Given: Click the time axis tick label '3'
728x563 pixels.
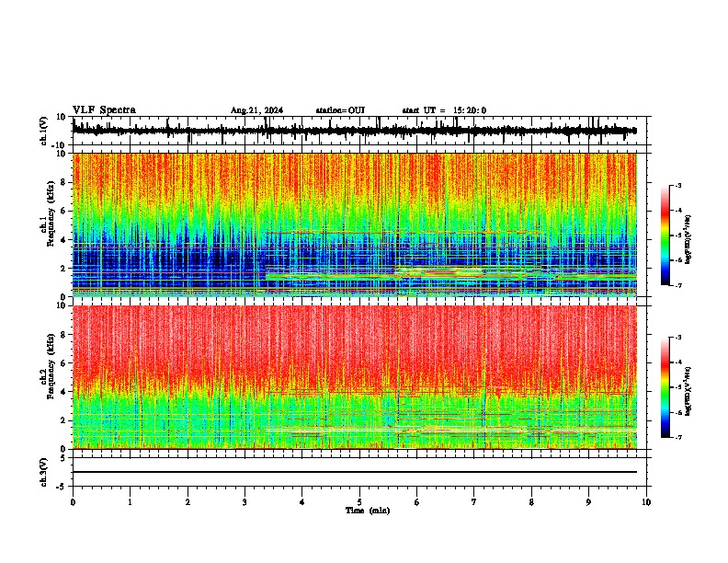Looking at the screenshot, I should [x=245, y=502].
